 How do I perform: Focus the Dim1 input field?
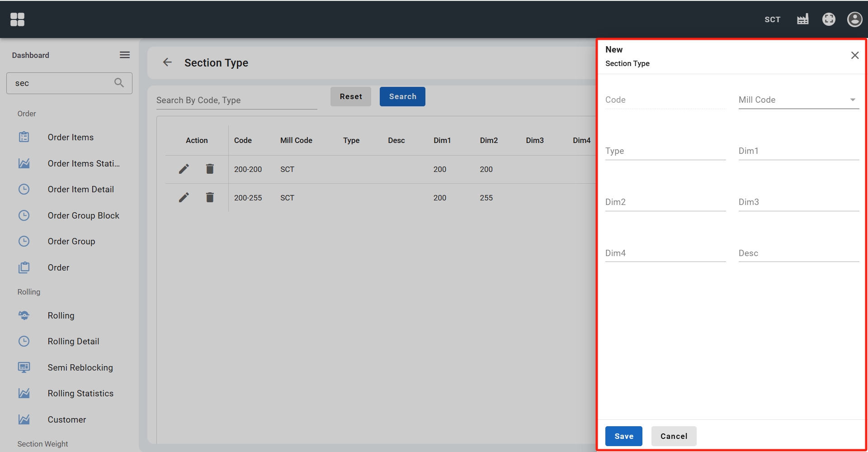coord(798,151)
